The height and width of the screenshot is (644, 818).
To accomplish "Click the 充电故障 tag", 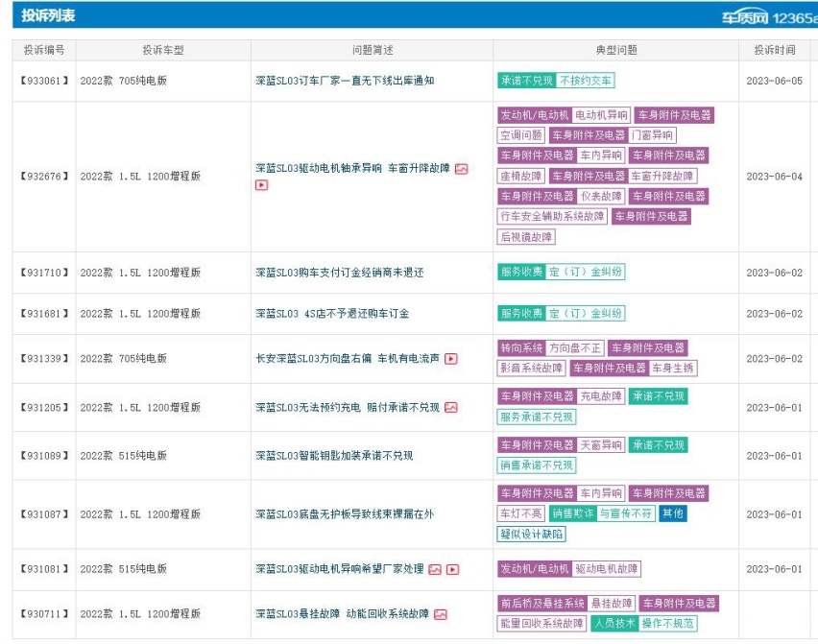I will pyautogui.click(x=602, y=396).
